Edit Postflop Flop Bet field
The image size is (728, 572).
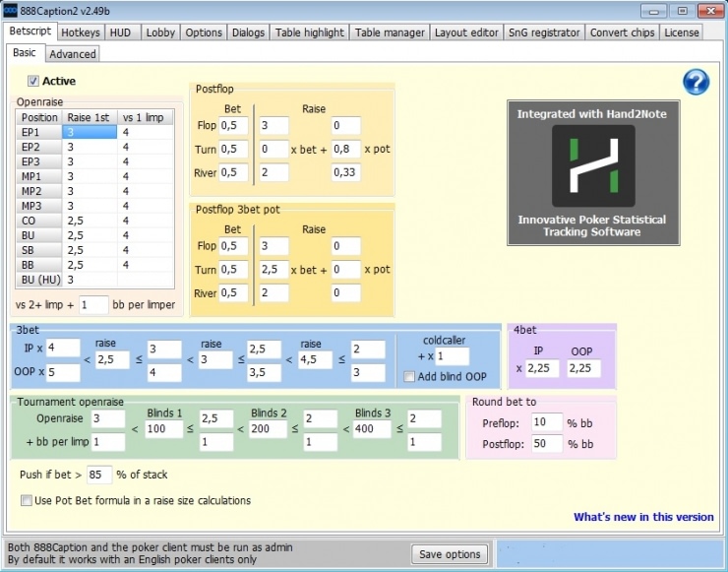tap(233, 125)
